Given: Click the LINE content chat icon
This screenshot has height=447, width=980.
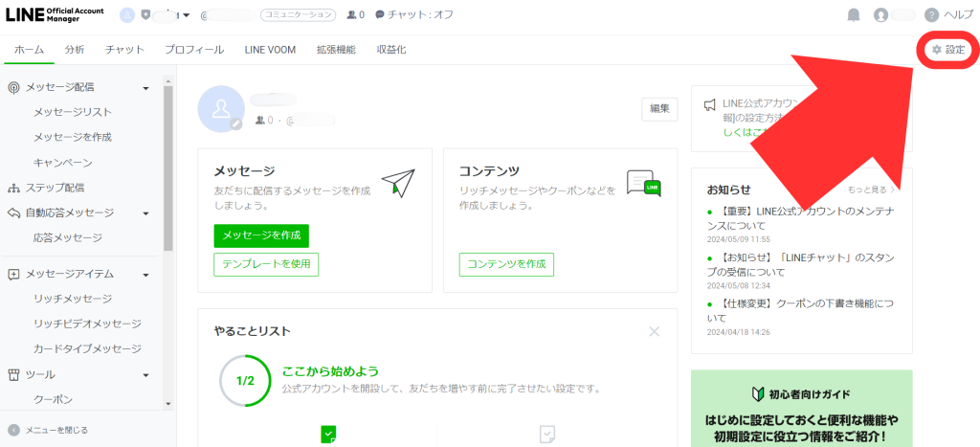Looking at the screenshot, I should click(x=644, y=184).
